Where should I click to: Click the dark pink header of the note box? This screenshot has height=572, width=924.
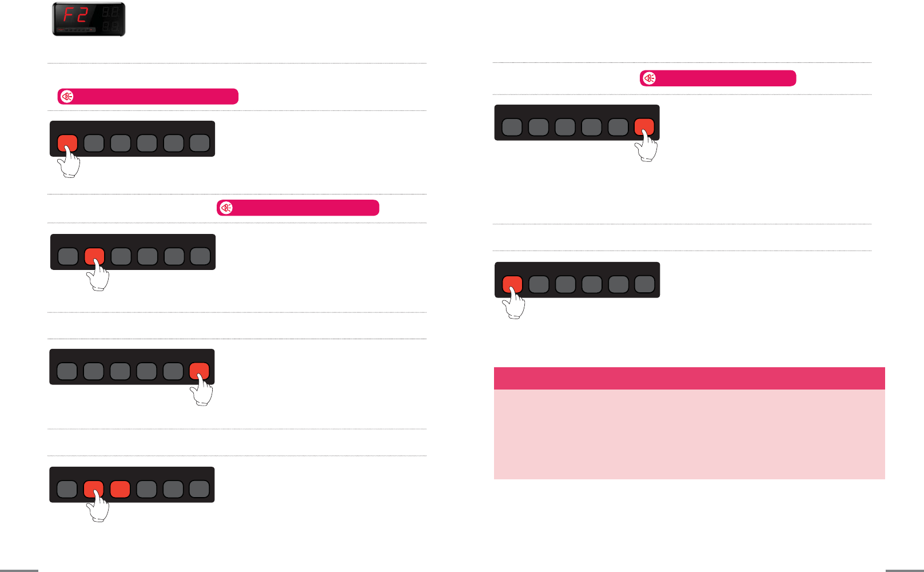689,378
